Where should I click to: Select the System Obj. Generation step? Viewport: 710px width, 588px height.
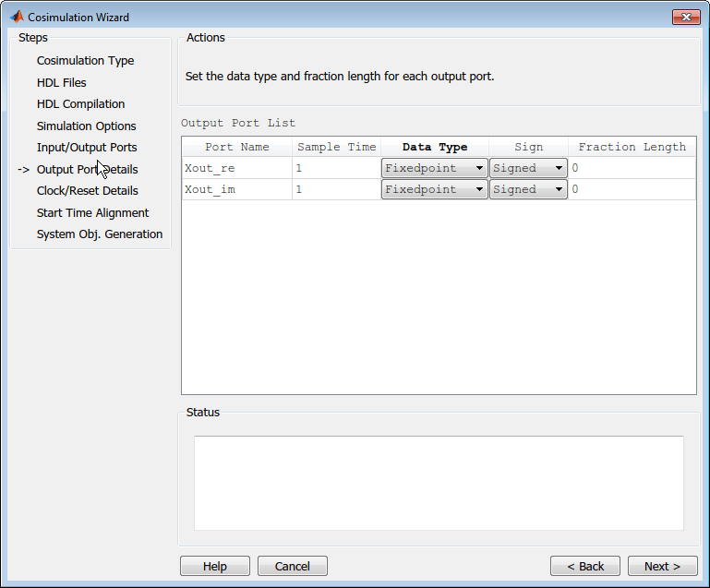tap(99, 234)
